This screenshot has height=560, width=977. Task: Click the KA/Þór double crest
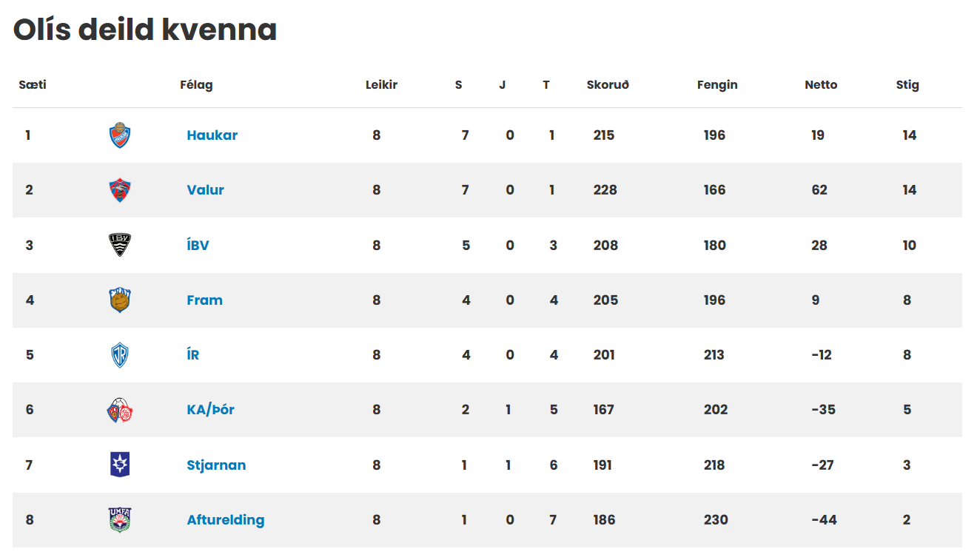click(x=119, y=410)
